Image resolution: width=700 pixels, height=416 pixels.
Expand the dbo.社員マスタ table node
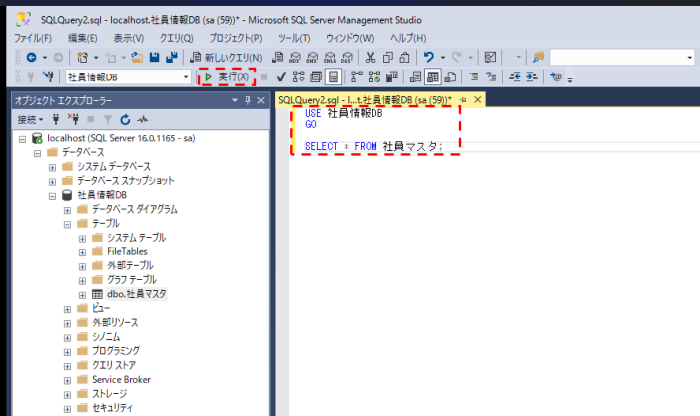click(x=82, y=294)
